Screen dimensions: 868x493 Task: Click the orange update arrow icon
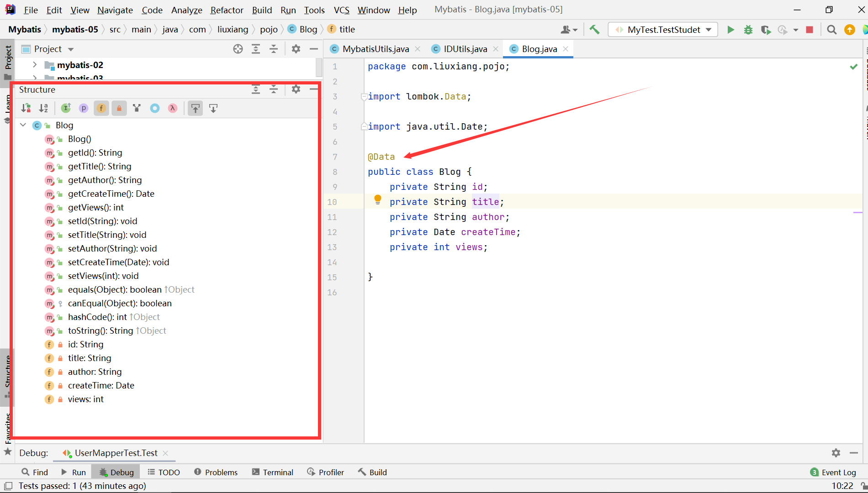tap(850, 30)
